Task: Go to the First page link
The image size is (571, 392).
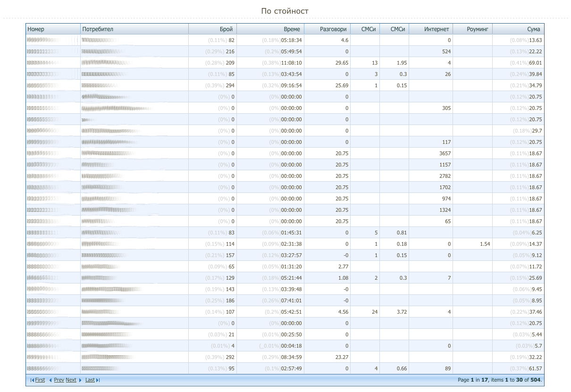Action: 40,380
